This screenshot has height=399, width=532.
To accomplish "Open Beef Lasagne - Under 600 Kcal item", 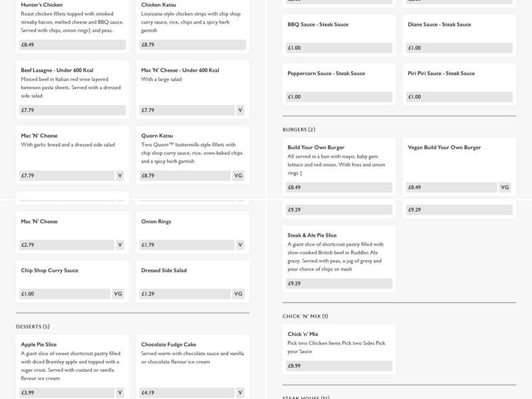I will pyautogui.click(x=57, y=70).
